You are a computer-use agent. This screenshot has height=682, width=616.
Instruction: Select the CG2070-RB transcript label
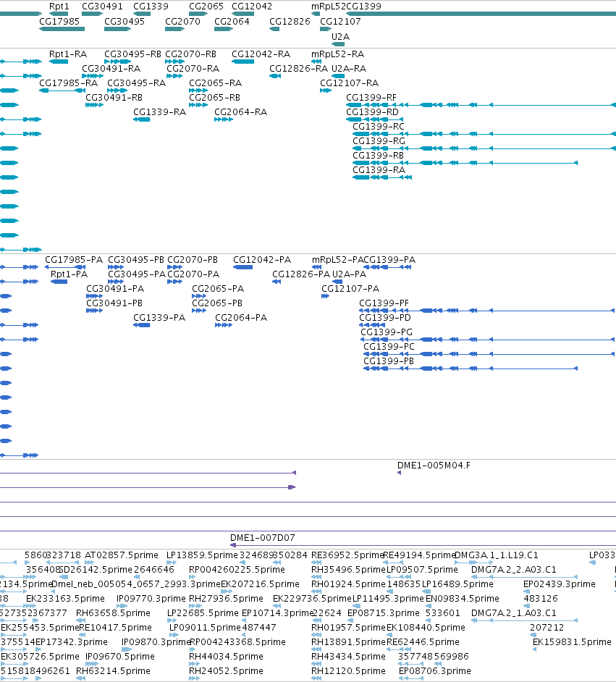191,54
